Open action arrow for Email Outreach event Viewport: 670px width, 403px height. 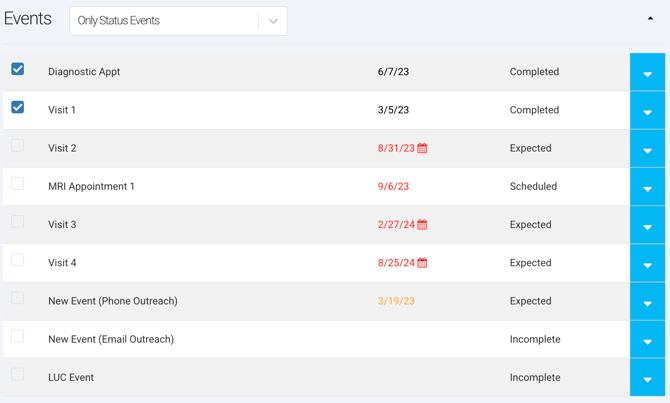(647, 340)
